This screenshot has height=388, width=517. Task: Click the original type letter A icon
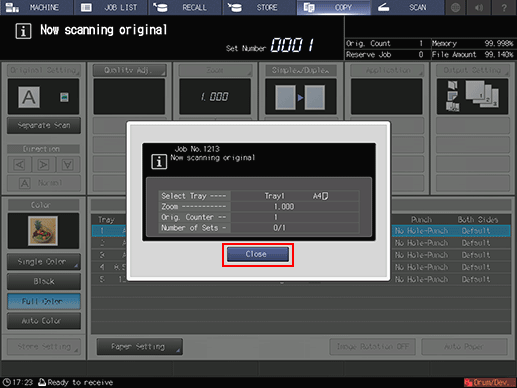click(x=29, y=97)
